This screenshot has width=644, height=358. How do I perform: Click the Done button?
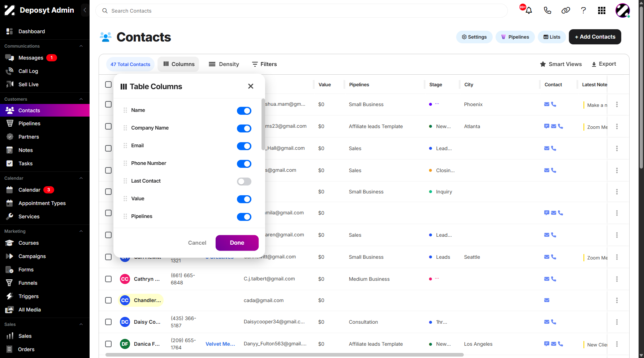237,243
